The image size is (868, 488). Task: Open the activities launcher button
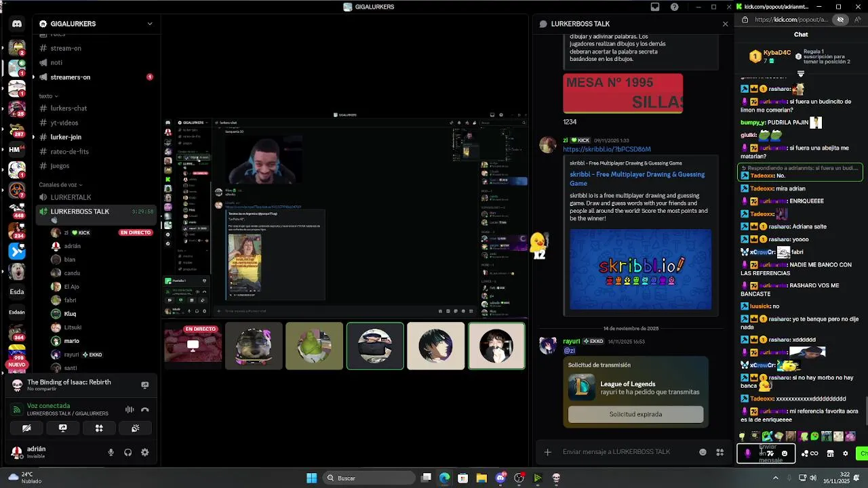point(99,428)
